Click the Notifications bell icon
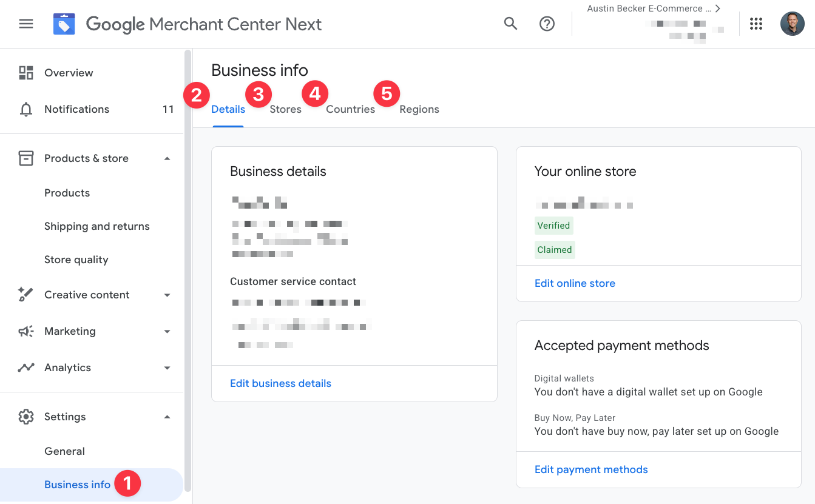This screenshot has width=815, height=504. [26, 109]
